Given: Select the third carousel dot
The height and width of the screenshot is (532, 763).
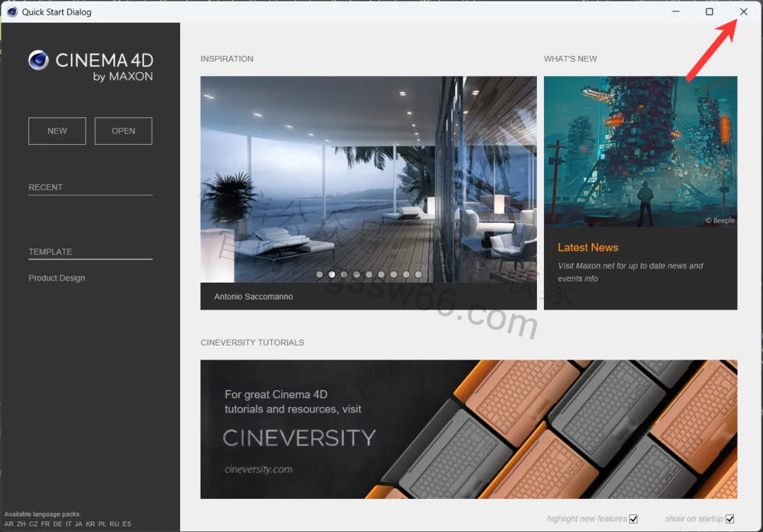Looking at the screenshot, I should 344,275.
